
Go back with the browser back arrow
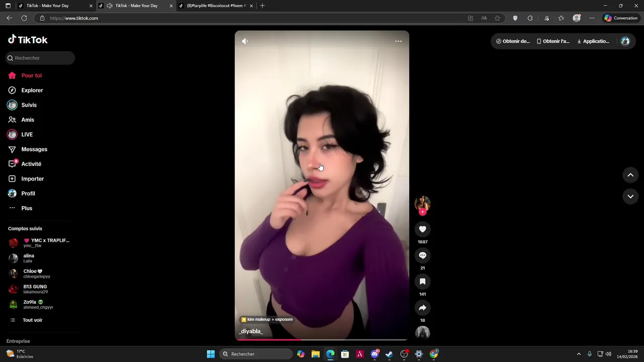pos(9,18)
